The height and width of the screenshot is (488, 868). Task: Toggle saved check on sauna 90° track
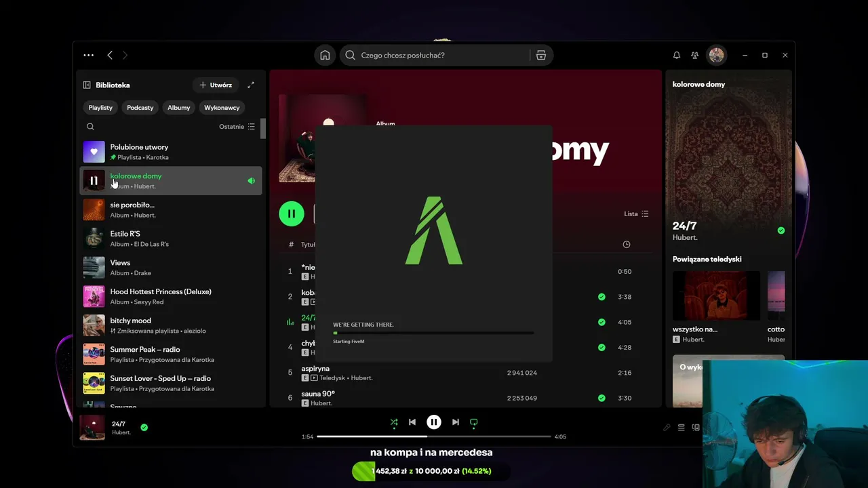(601, 398)
